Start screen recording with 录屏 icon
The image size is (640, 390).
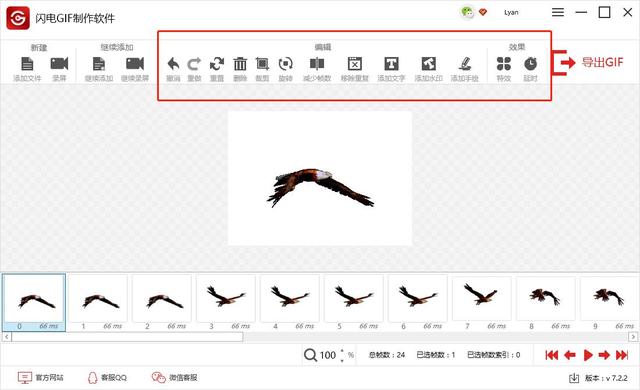pos(59,64)
